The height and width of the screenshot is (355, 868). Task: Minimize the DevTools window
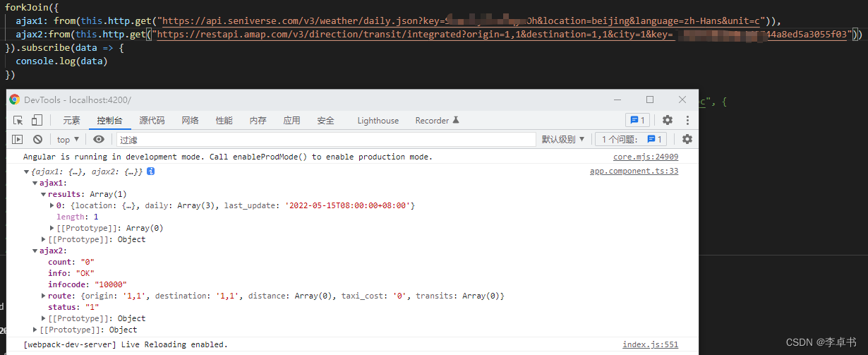click(x=617, y=100)
